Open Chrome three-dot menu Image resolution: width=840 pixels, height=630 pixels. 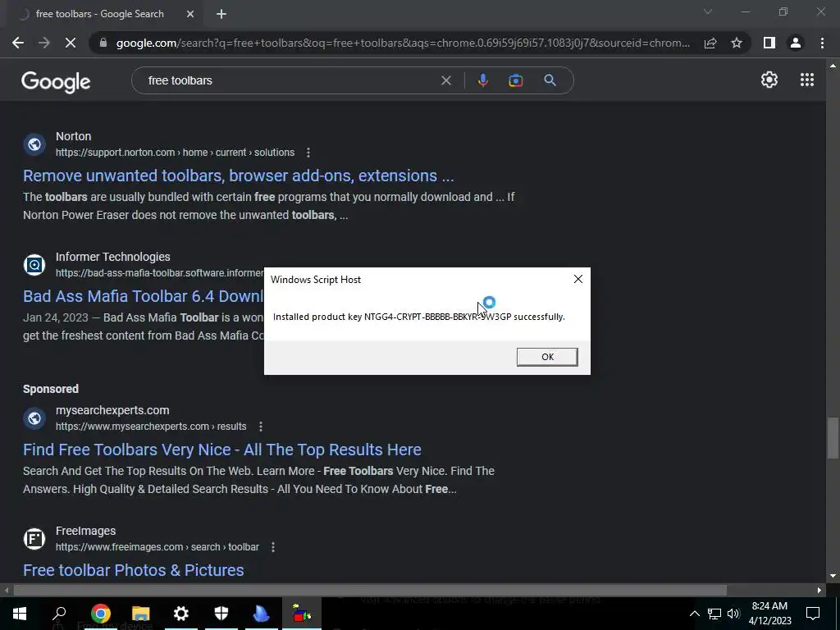[822, 43]
